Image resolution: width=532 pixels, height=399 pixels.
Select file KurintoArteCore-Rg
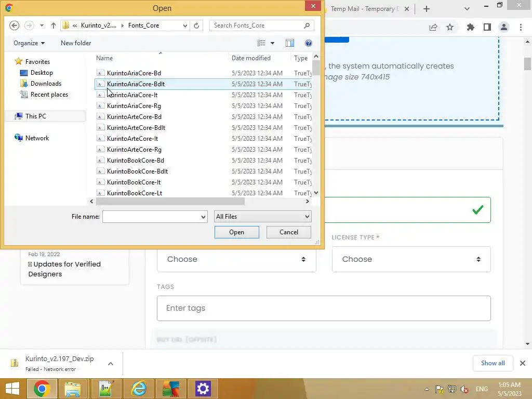click(203, 149)
